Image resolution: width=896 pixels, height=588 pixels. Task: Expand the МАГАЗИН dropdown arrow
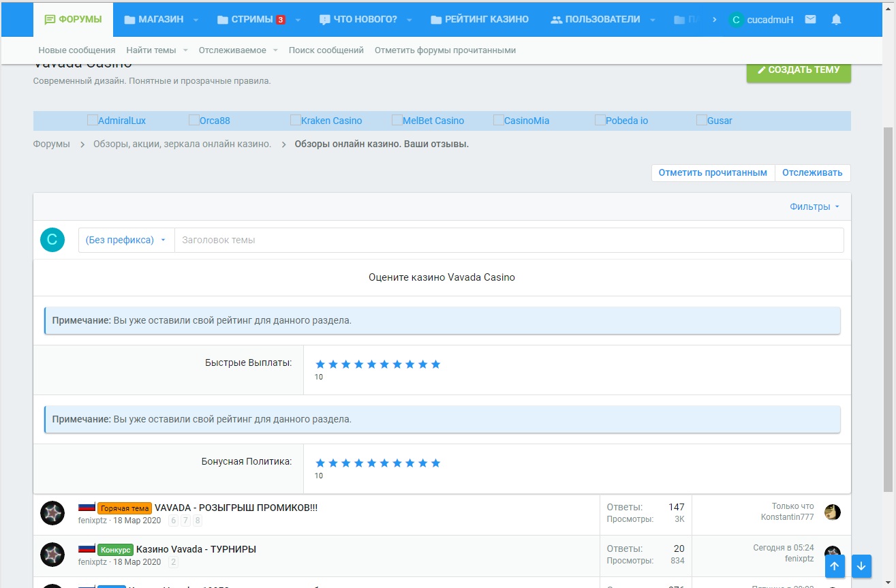point(196,20)
